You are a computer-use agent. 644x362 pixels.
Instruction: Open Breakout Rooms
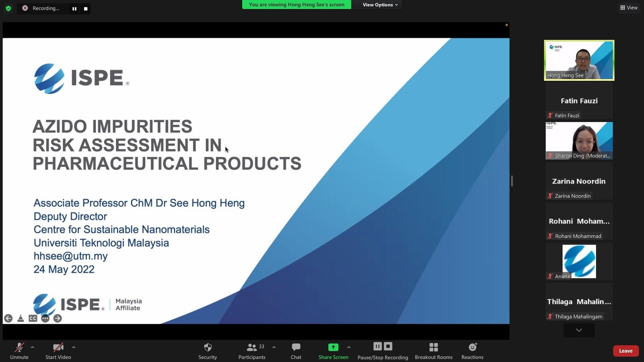(x=433, y=348)
